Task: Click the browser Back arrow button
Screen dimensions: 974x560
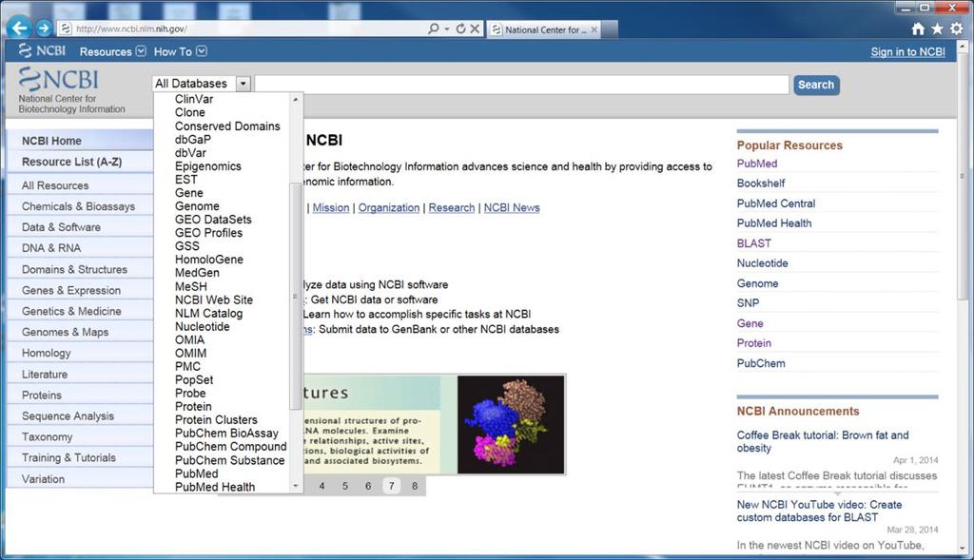Action: pos(19,28)
